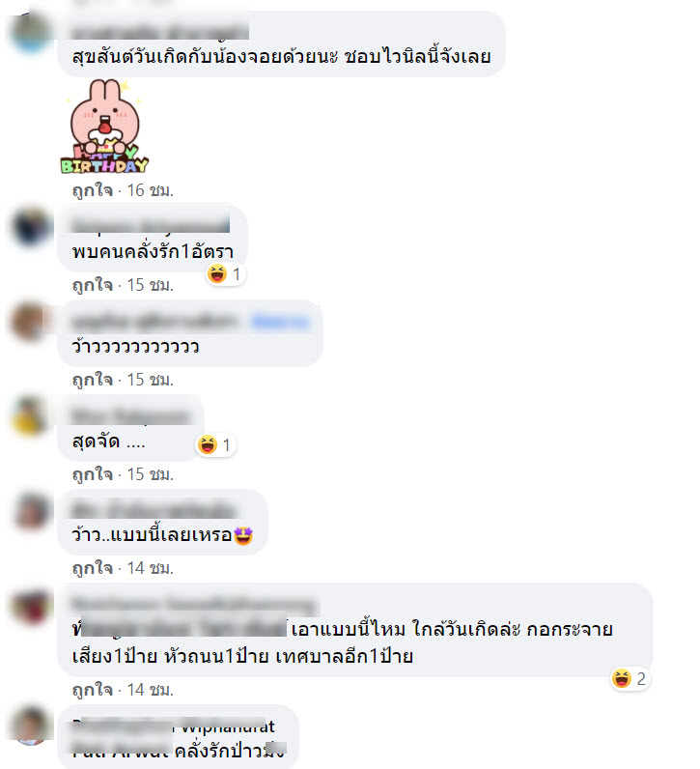Open laughing reactions on three-signs comment
The height and width of the screenshot is (769, 700).
(630, 679)
